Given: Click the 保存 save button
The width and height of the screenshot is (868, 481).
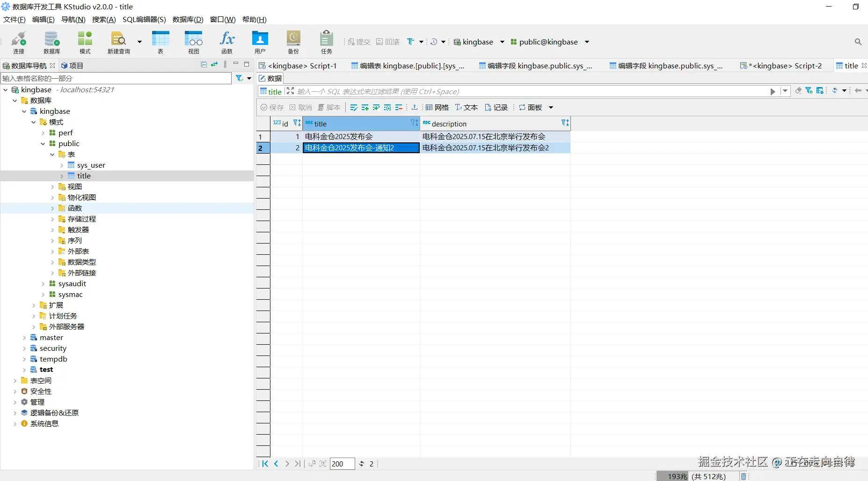Looking at the screenshot, I should point(272,108).
